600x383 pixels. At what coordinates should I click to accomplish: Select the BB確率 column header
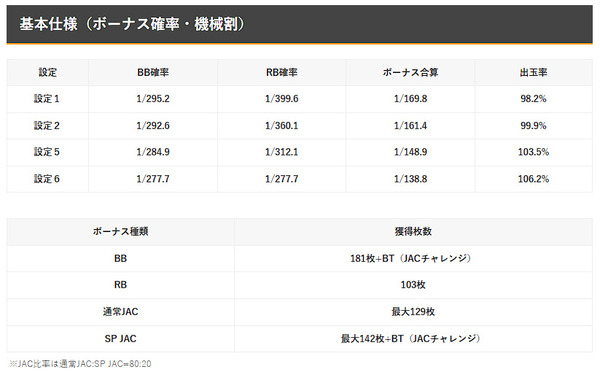click(153, 72)
